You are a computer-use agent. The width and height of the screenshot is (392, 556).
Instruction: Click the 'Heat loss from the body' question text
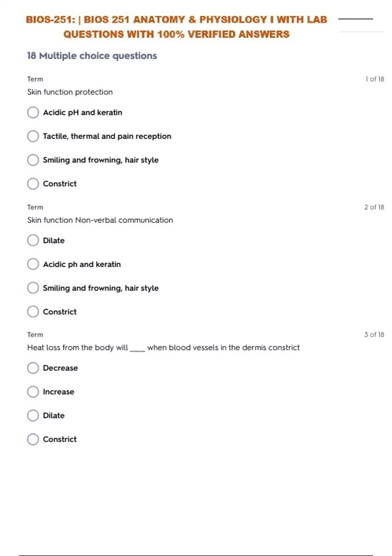[163, 348]
